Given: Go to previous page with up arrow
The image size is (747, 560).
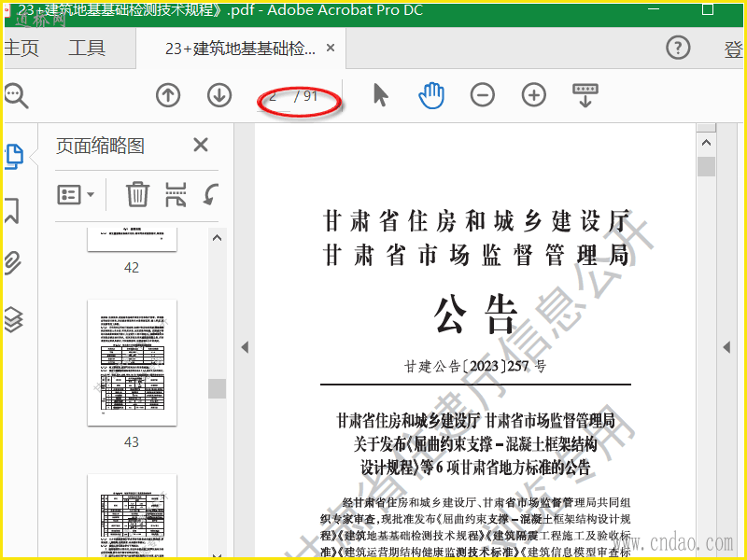Looking at the screenshot, I should [168, 95].
